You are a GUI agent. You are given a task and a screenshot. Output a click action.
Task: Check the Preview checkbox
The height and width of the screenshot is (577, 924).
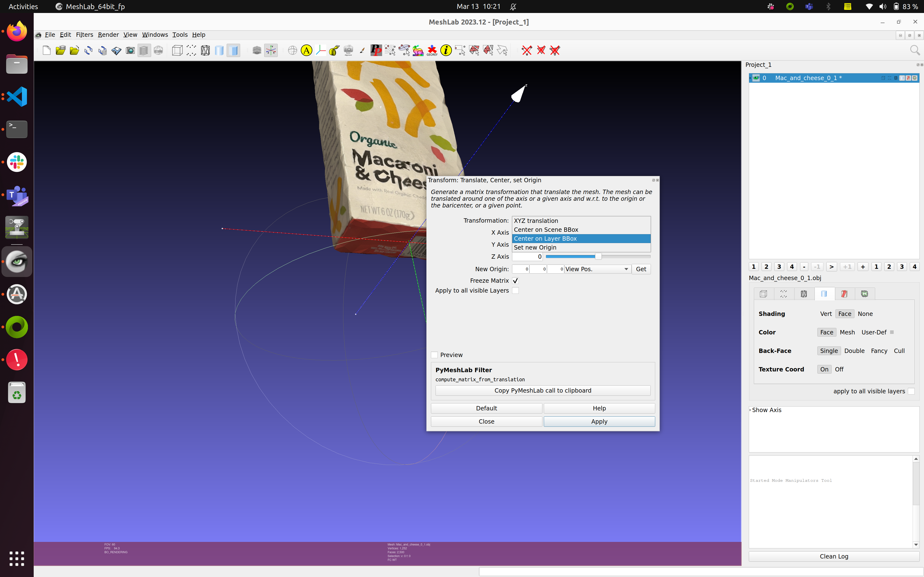click(435, 355)
